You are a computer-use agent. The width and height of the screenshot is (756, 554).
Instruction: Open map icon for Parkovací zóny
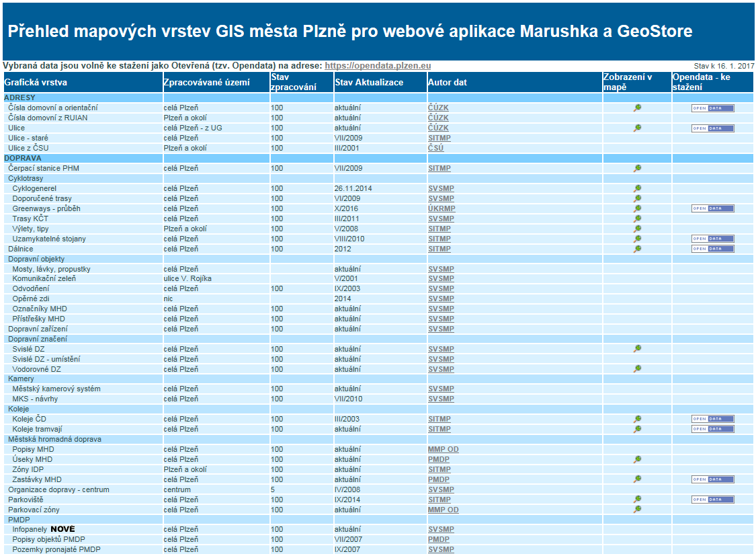638,509
